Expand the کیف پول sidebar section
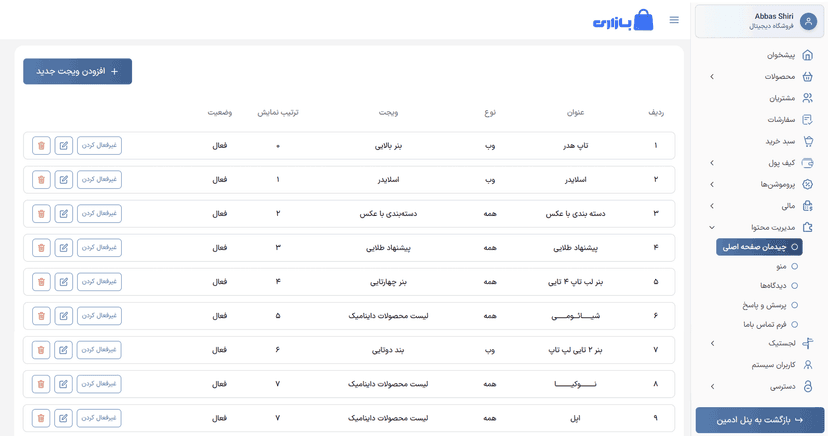 coord(712,163)
